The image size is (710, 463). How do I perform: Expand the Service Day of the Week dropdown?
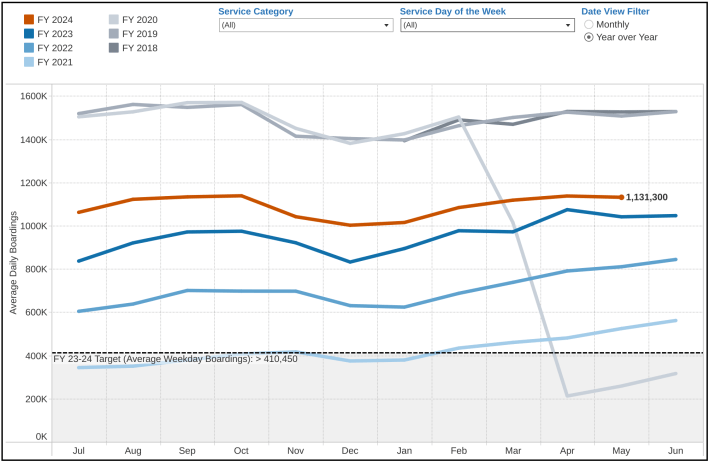point(486,25)
